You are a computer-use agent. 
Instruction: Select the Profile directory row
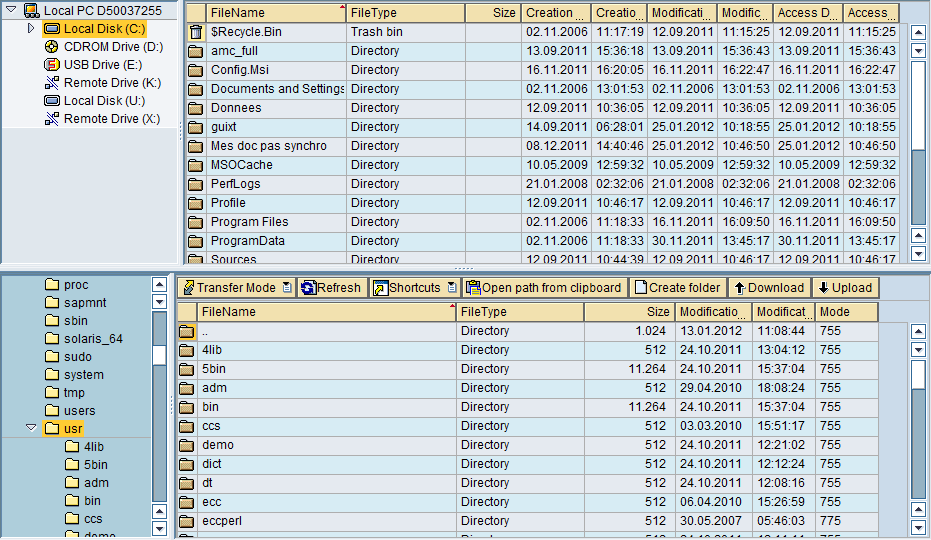(543, 203)
